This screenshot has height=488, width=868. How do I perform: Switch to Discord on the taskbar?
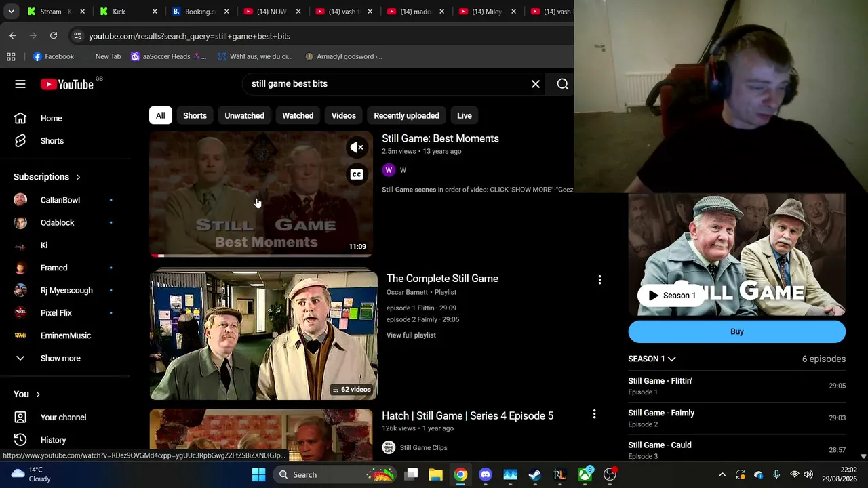point(486,474)
